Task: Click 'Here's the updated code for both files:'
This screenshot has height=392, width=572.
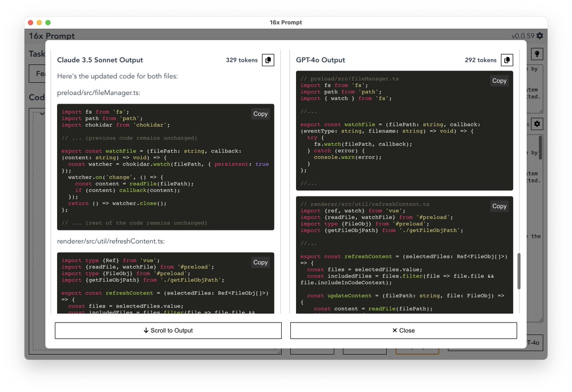Action: 117,76
